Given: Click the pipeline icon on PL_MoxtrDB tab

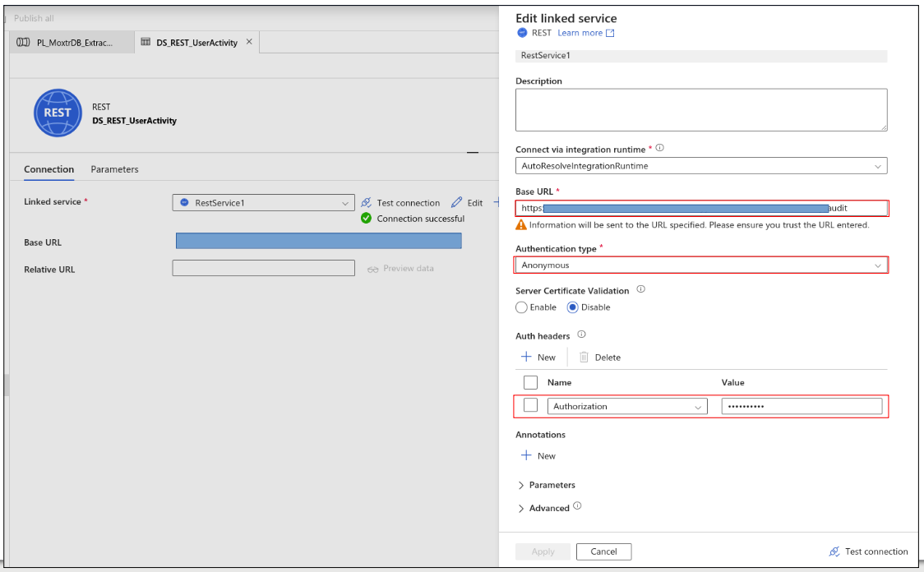Looking at the screenshot, I should [x=23, y=43].
